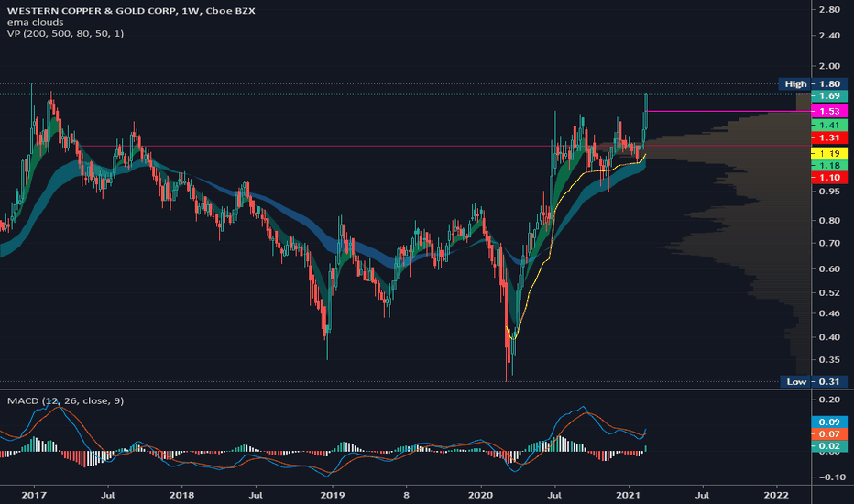Click the 0.20 level on MACD scale

[x=829, y=400]
